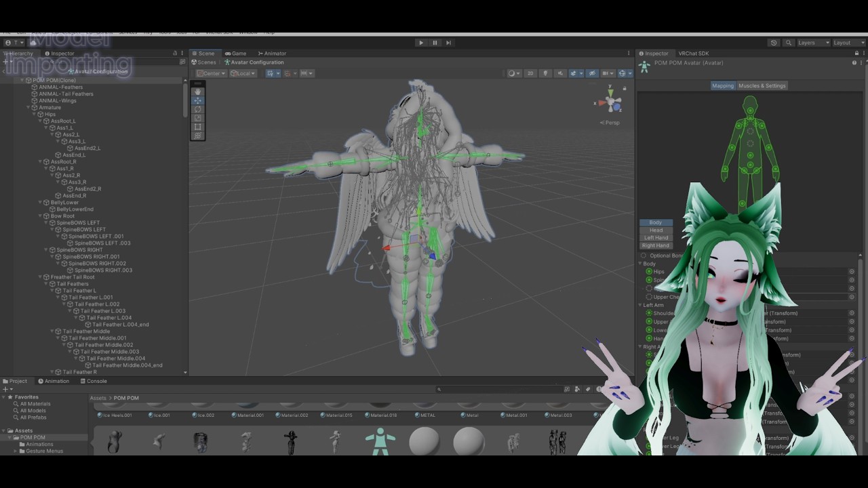
Task: Click the Hips bone picker circle
Action: (x=852, y=271)
